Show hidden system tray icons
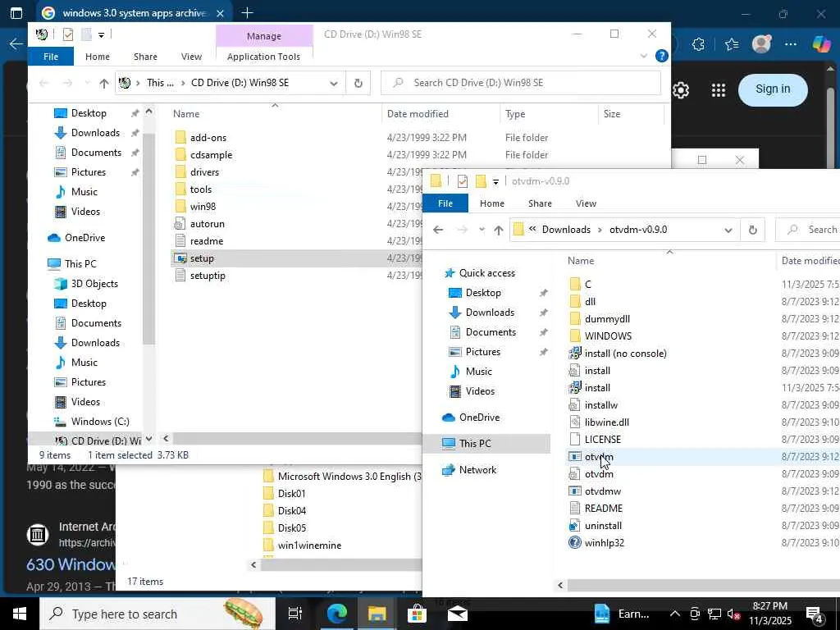This screenshot has height=630, width=840. (674, 614)
